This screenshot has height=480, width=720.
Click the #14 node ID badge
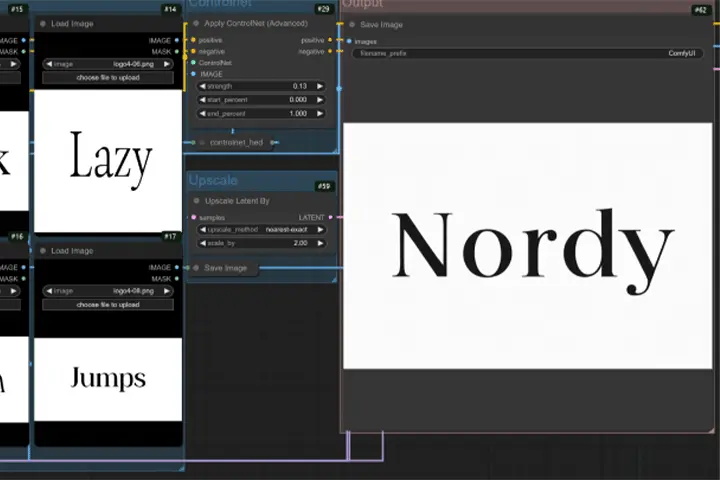(170, 9)
